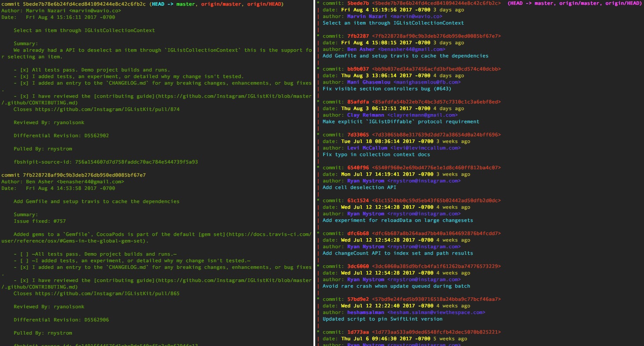Click fbshipit-source-id 756a154607d7d758 line
The height and width of the screenshot is (346, 644).
click(106, 162)
